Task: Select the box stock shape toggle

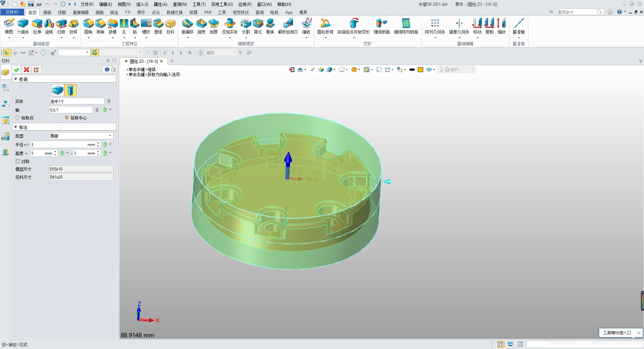Action: tap(58, 90)
